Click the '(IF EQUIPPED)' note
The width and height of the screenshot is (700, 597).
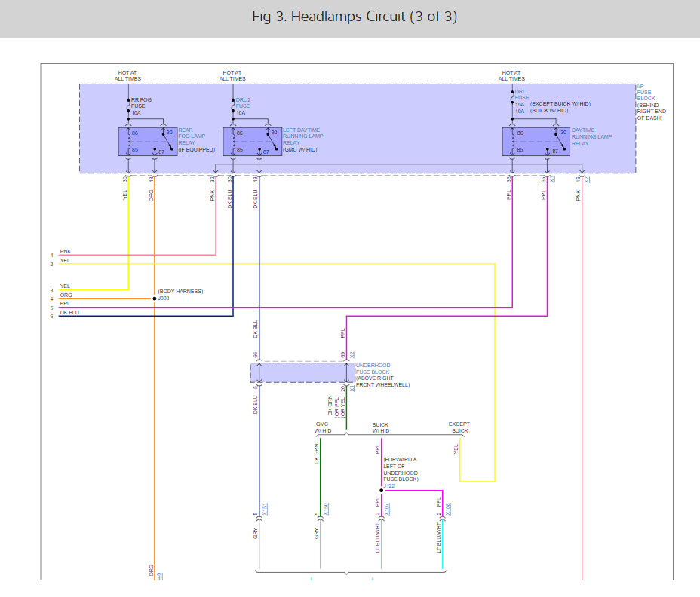coord(196,149)
